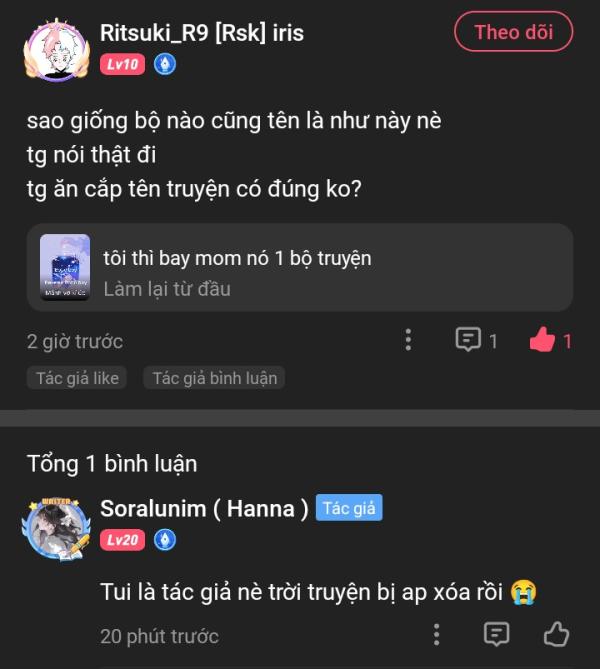This screenshot has height=669, width=600.
Task: Tap the blue badge beside Lv10
Action: (165, 65)
